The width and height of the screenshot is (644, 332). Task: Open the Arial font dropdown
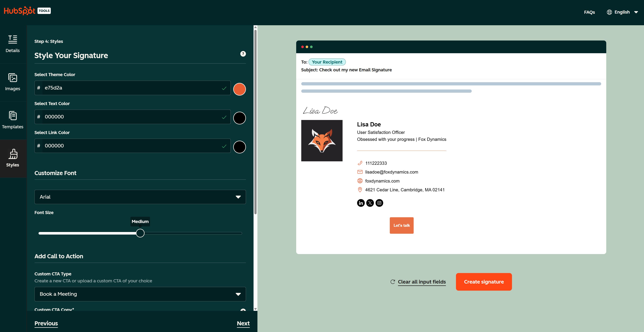click(x=140, y=197)
